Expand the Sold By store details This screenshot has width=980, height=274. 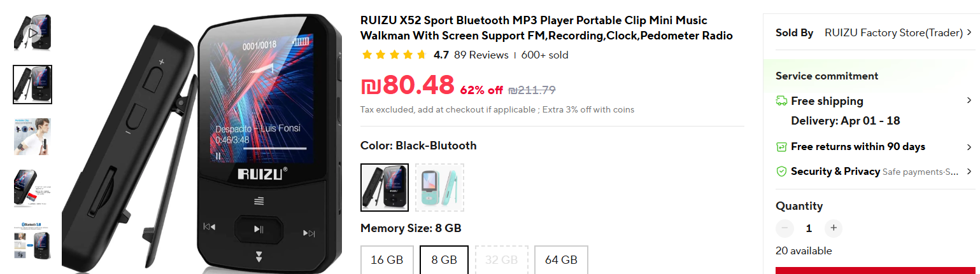[969, 33]
